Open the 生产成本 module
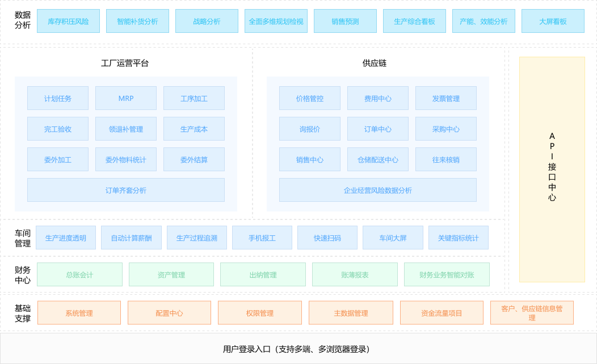The height and width of the screenshot is (364, 597). (x=194, y=129)
